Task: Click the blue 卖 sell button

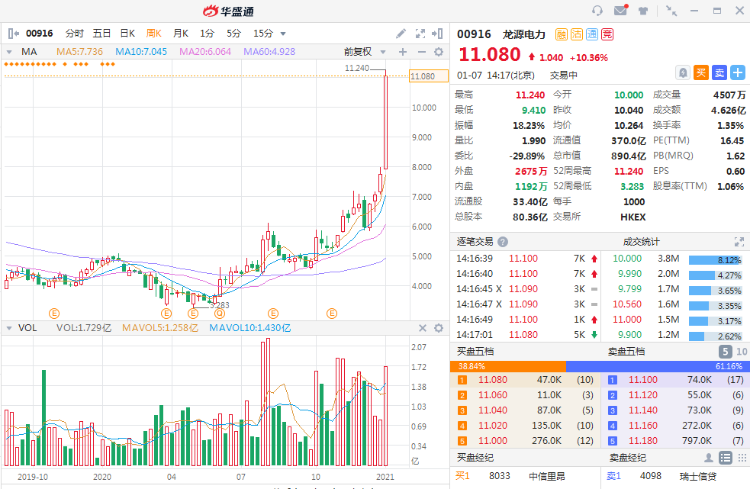Action: [x=719, y=72]
